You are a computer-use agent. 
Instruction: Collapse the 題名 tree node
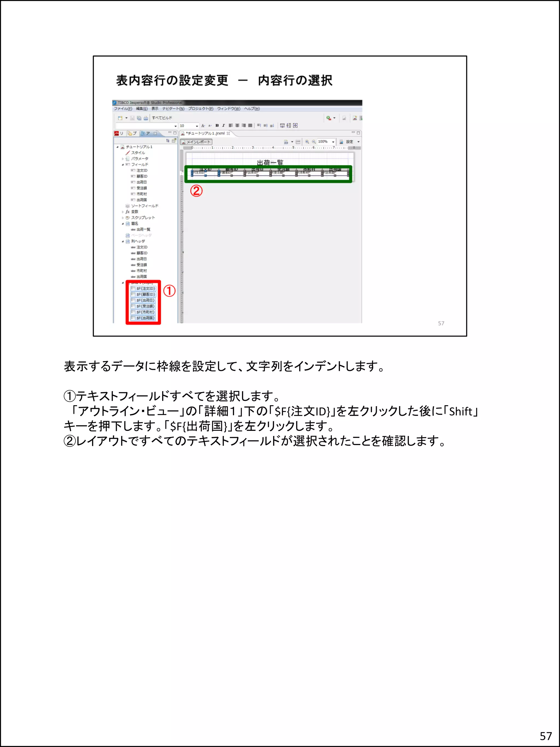(123, 223)
